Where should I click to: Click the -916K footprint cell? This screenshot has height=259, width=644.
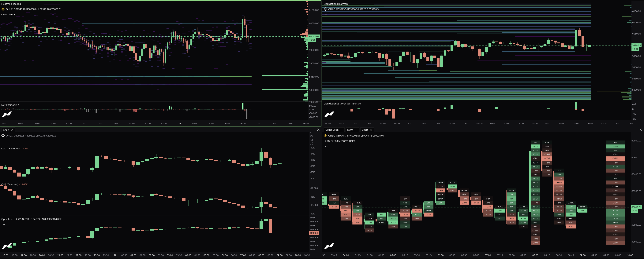[440, 195]
